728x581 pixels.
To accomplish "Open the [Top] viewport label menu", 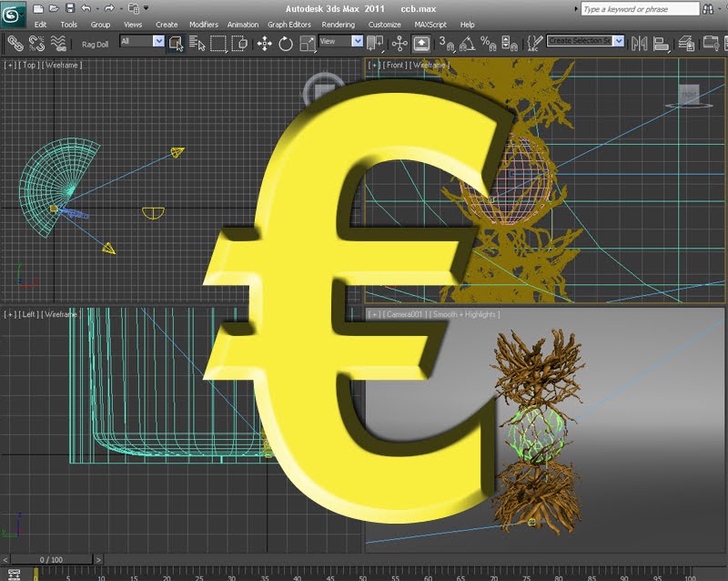I will [29, 65].
